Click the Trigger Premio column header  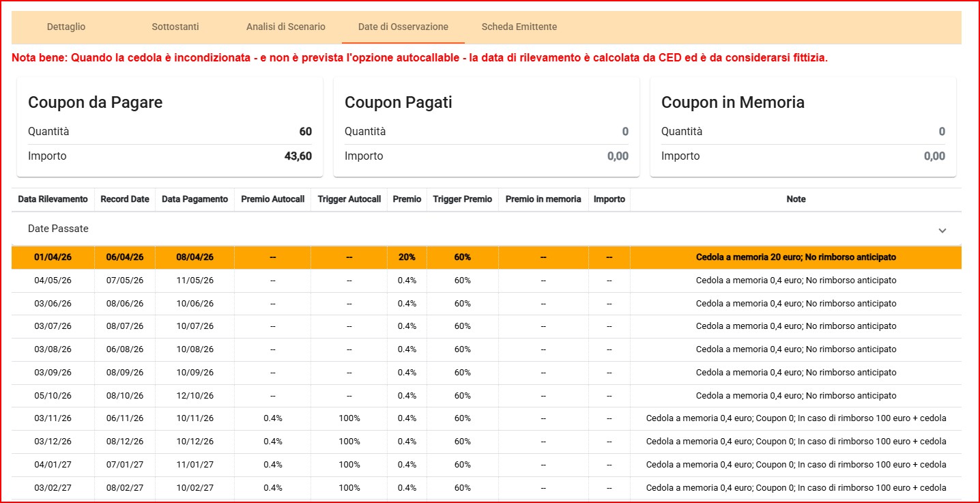click(463, 199)
